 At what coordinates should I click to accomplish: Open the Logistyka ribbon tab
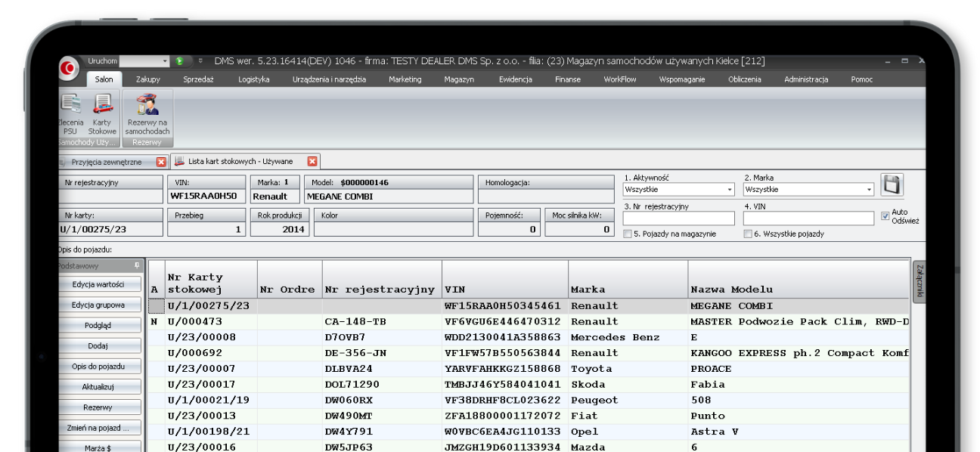254,79
